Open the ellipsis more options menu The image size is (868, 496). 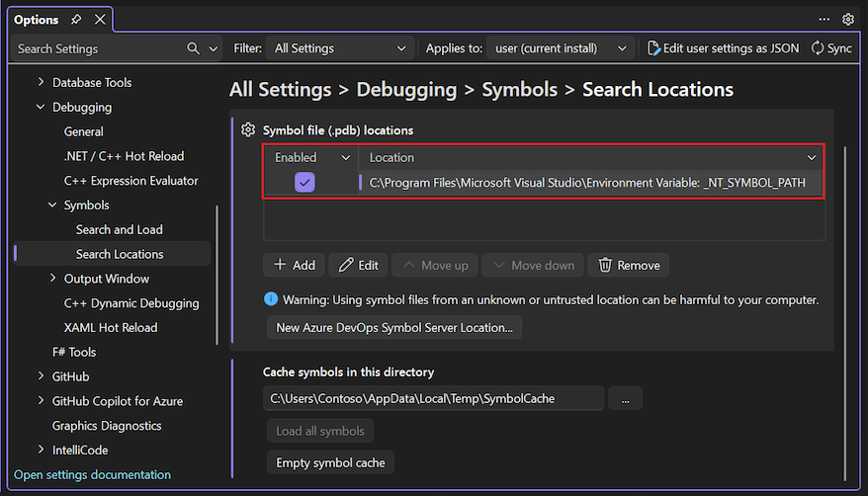pos(825,19)
